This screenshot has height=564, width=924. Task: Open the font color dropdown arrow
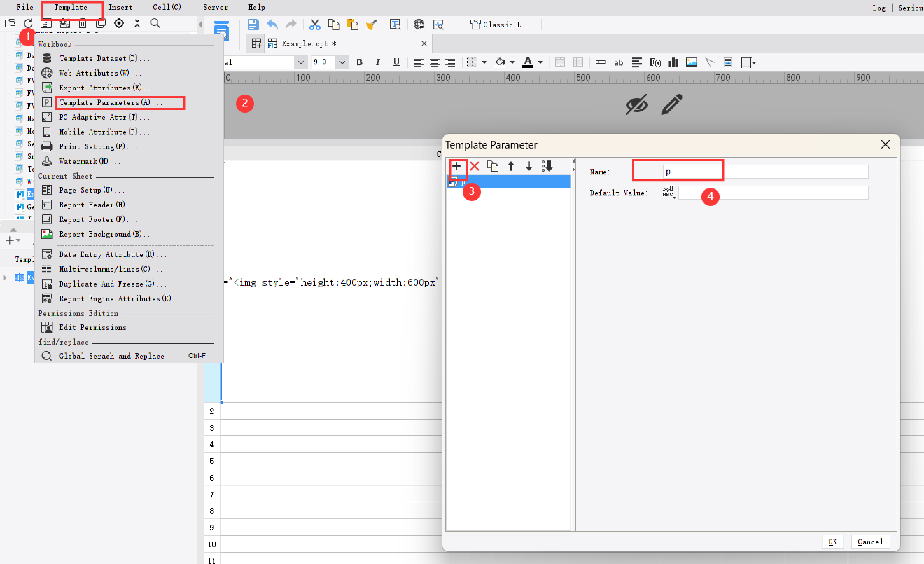540,62
